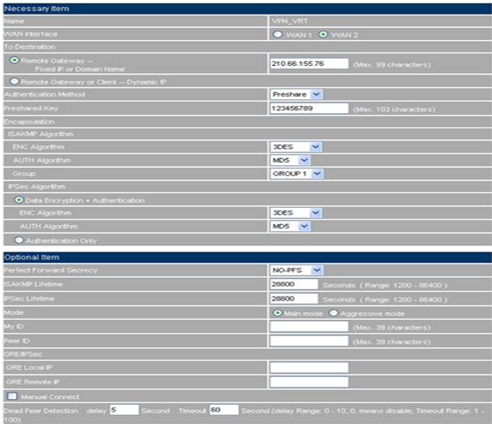The width and height of the screenshot is (492, 424).
Task: Open the Authentication Method dropdown
Action: (296, 94)
